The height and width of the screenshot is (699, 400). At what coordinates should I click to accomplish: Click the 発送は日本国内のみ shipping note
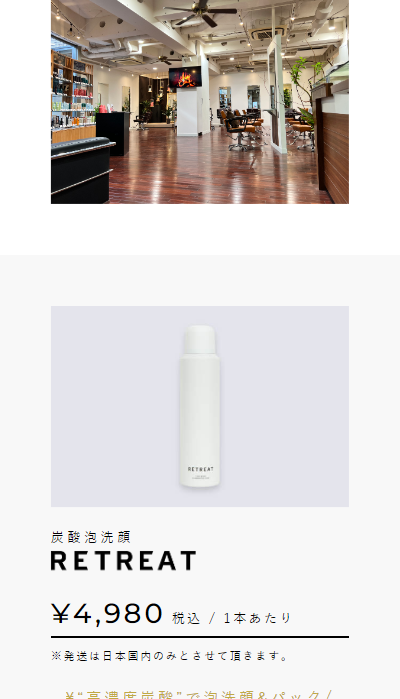[170, 656]
